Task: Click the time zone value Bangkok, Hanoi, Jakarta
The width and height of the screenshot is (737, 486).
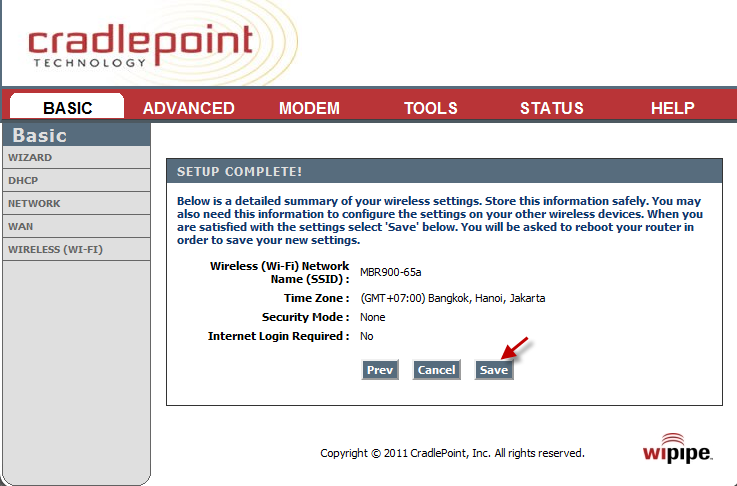Action: point(453,298)
